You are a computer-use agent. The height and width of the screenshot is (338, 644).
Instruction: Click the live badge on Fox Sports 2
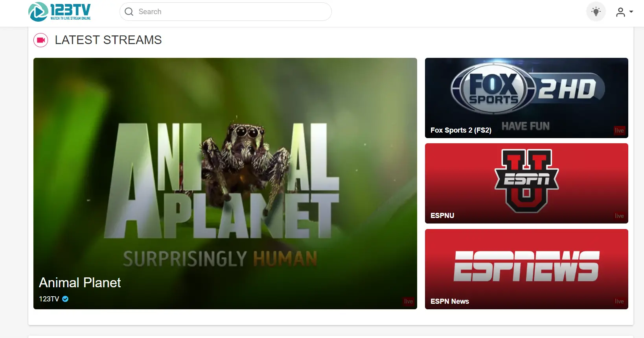point(619,131)
